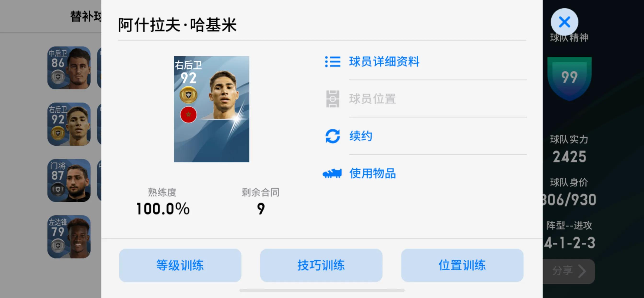
Task: Tap the contract renewal arrows icon
Action: click(x=333, y=136)
